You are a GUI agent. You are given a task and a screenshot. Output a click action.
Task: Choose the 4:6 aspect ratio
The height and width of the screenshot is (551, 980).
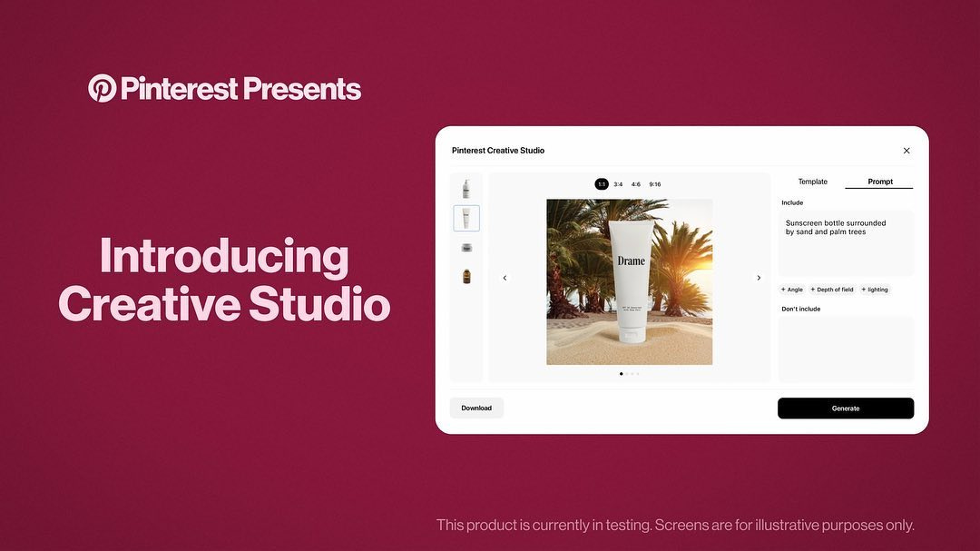(x=635, y=184)
